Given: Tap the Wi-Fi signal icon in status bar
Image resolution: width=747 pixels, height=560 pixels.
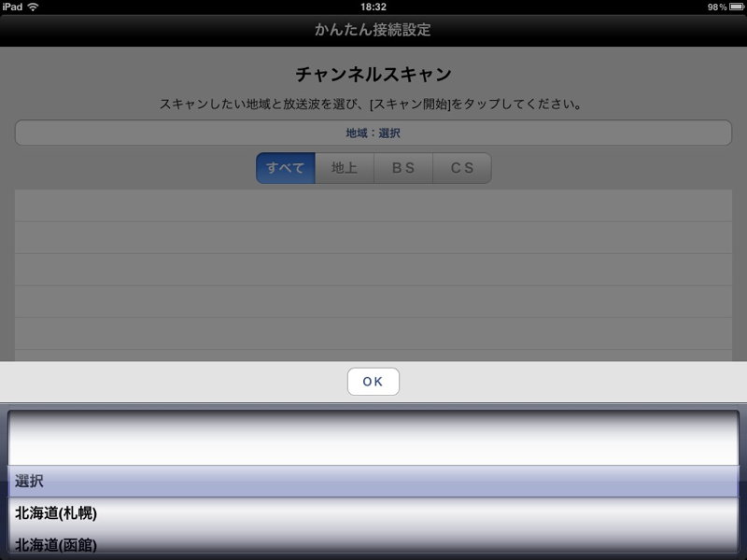Looking at the screenshot, I should (x=34, y=7).
